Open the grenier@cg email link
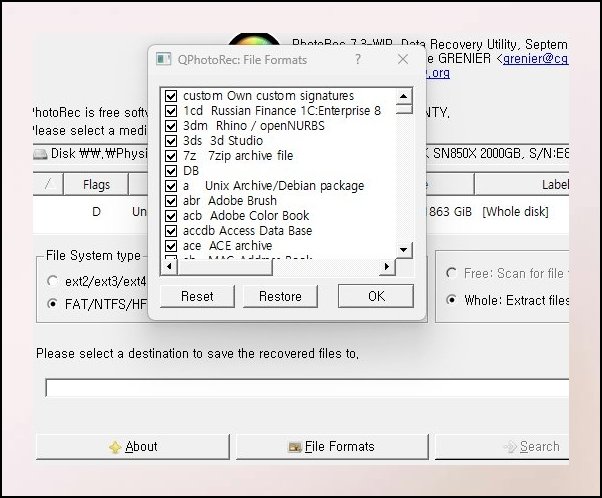This screenshot has height=498, width=602. (536, 58)
